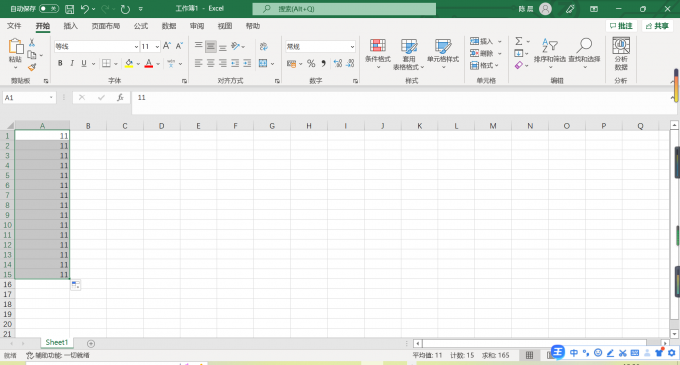The height and width of the screenshot is (365, 680).
Task: Switch to the Page Layout tab
Action: 106,26
